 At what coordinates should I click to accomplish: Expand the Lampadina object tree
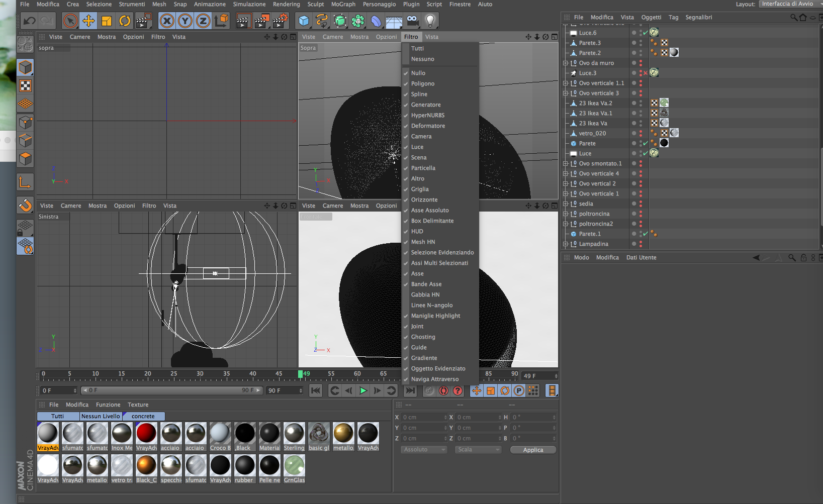point(566,244)
